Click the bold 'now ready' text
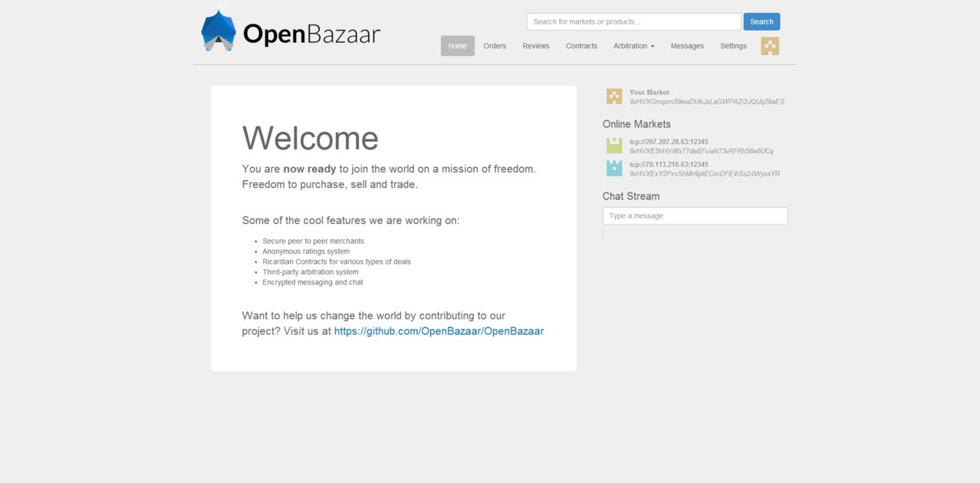980x483 pixels. (x=310, y=169)
